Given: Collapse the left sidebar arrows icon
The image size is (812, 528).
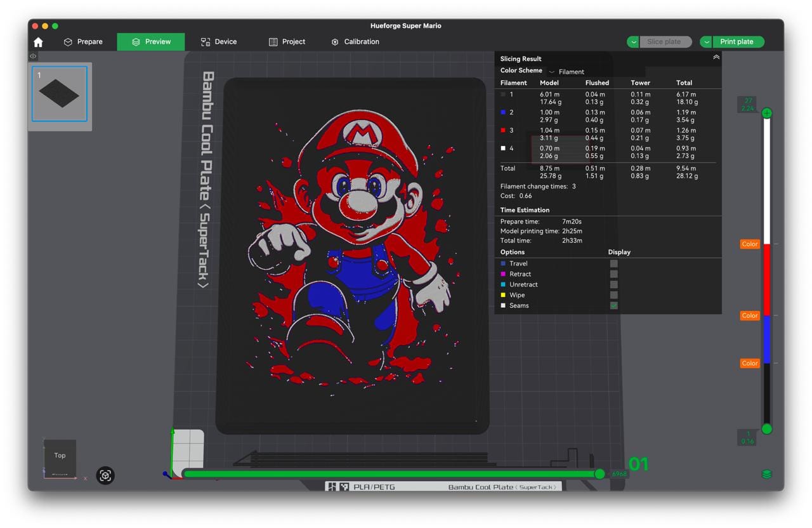Looking at the screenshot, I should click(33, 56).
